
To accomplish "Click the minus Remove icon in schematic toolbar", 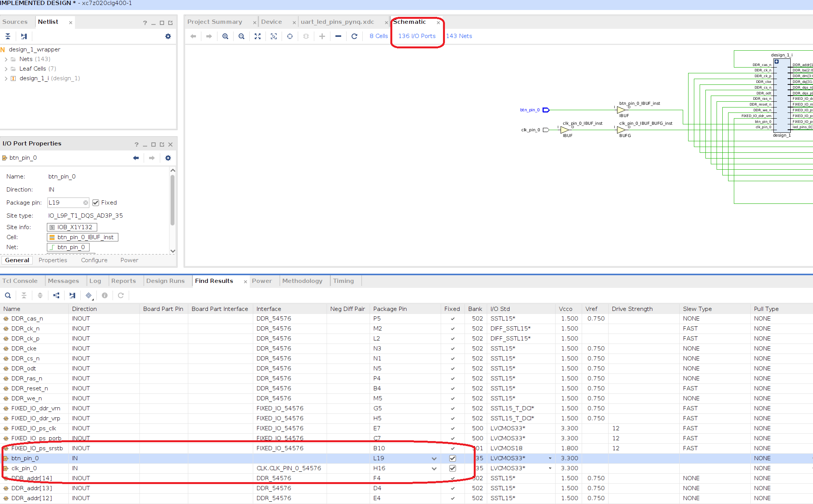I will click(338, 36).
